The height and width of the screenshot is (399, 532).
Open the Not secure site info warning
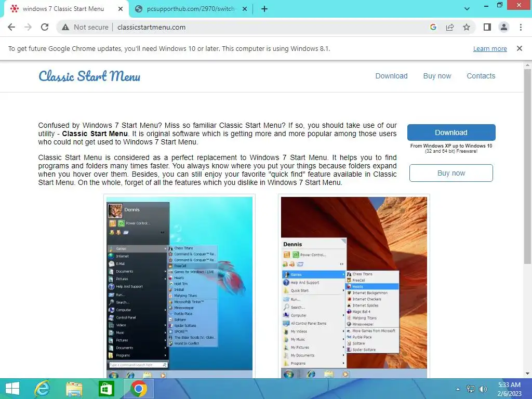(85, 27)
